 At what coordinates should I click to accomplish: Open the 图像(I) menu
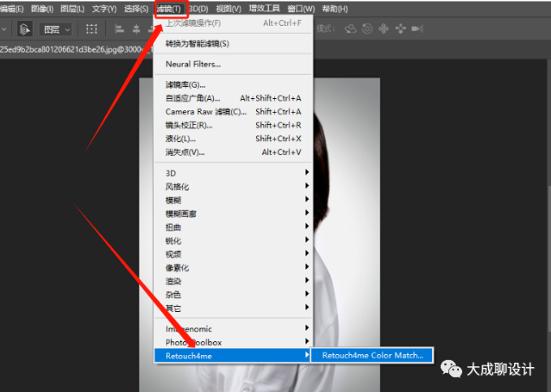(41, 9)
